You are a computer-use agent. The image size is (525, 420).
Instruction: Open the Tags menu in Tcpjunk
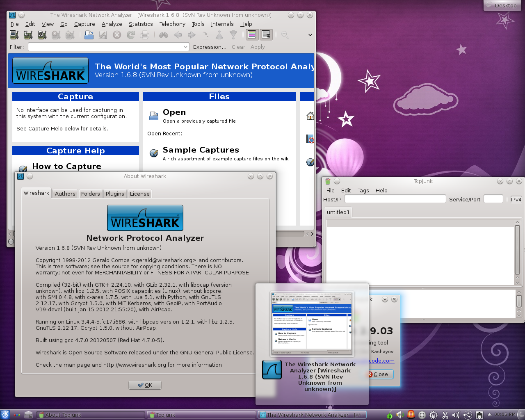[363, 190]
